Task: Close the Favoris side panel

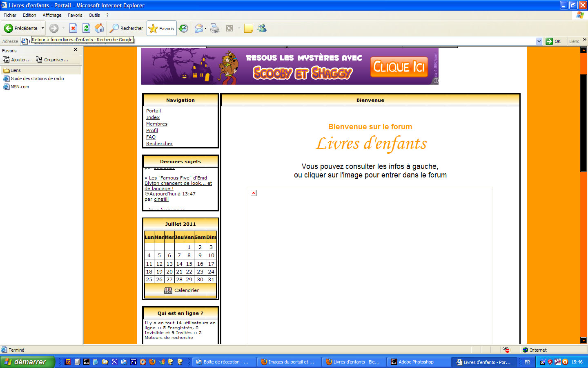Action: tap(76, 49)
